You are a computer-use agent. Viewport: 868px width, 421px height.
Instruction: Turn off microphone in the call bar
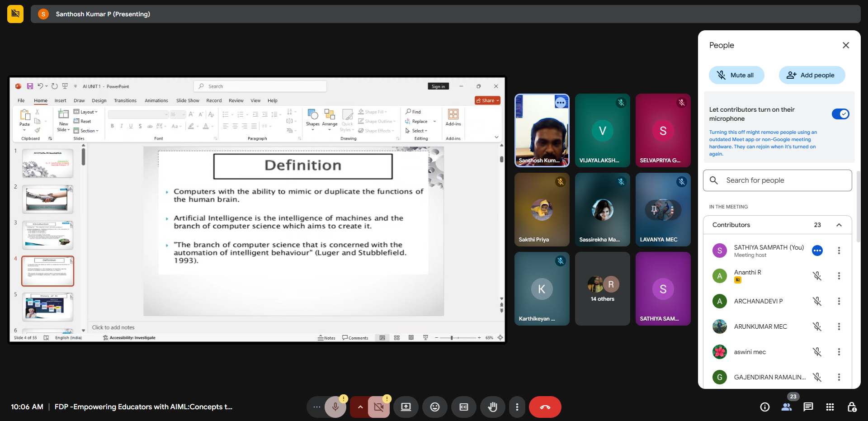click(335, 407)
